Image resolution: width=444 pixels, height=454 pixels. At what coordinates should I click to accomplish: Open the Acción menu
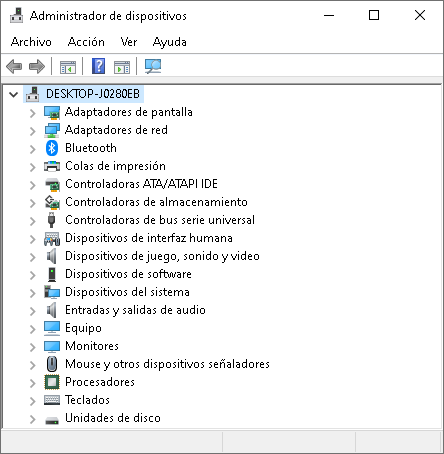pyautogui.click(x=86, y=42)
